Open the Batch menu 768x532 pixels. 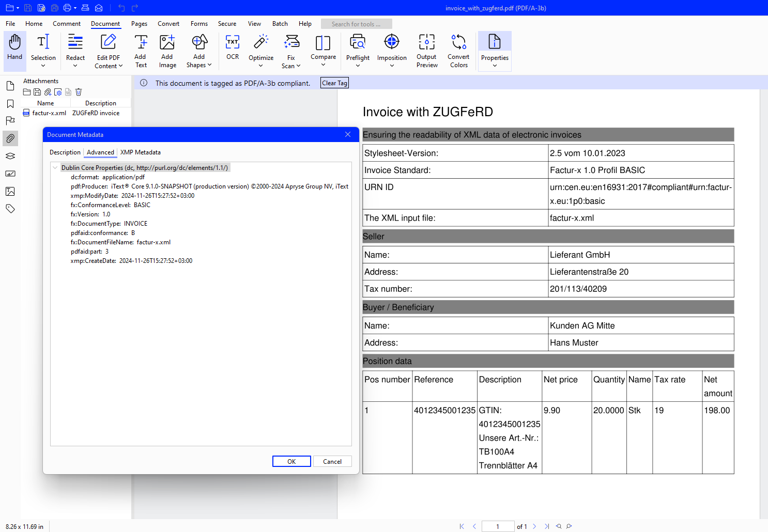pos(280,24)
